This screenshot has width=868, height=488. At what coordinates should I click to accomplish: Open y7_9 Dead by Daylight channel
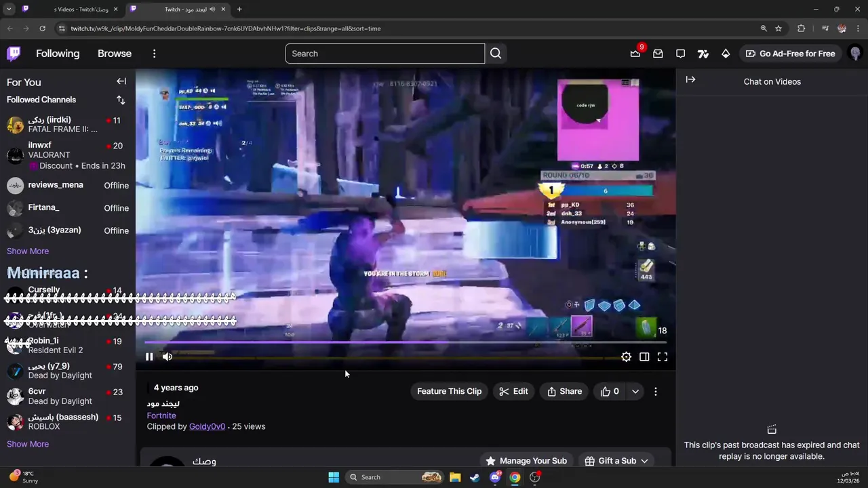(x=68, y=371)
